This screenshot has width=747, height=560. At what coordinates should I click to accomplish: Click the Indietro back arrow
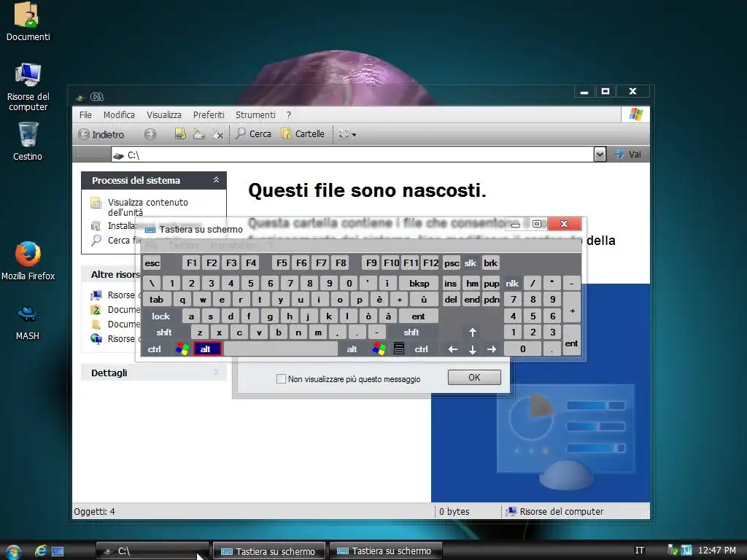pyautogui.click(x=101, y=134)
